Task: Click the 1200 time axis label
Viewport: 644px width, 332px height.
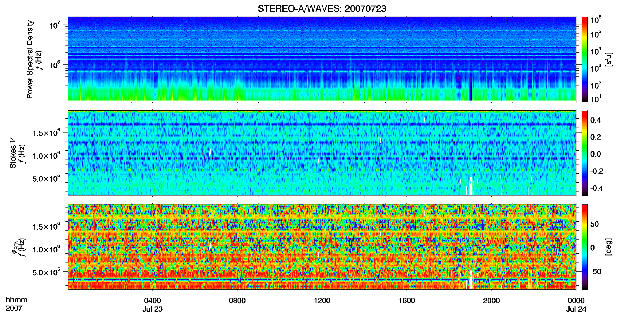Action: (322, 300)
